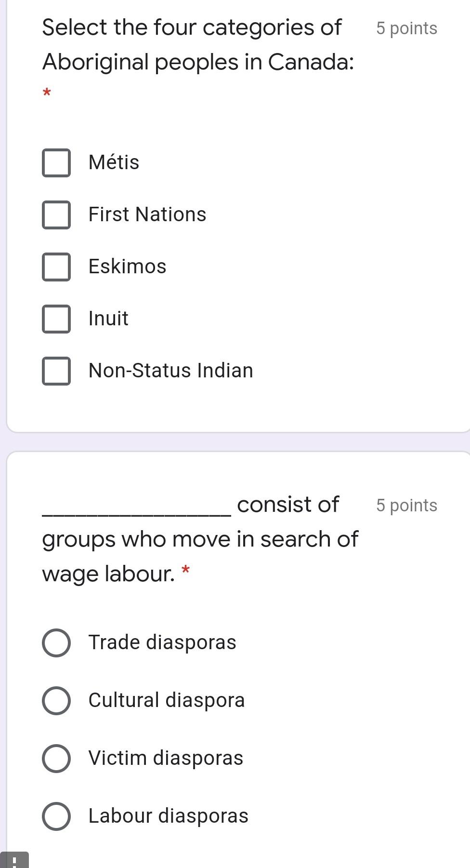Select the Cultural diaspora radio button
The image size is (470, 868).
click(x=56, y=700)
